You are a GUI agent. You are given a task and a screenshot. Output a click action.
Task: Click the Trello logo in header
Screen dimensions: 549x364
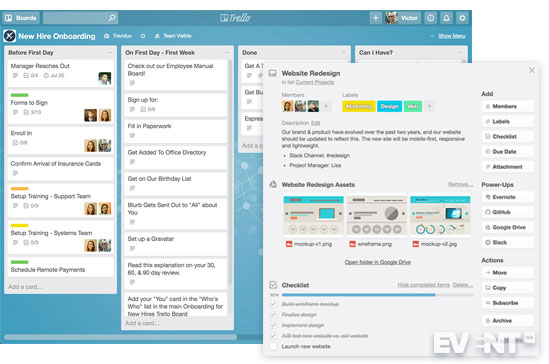click(x=235, y=18)
